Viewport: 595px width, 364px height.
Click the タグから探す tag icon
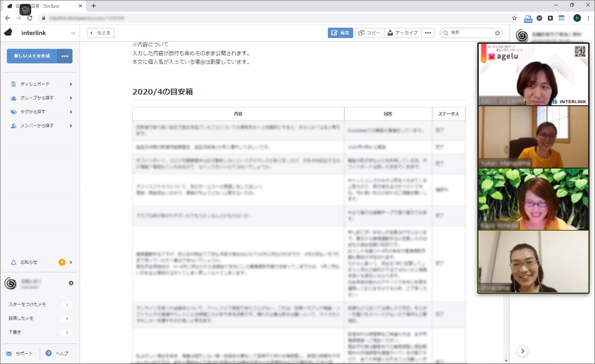tap(13, 112)
